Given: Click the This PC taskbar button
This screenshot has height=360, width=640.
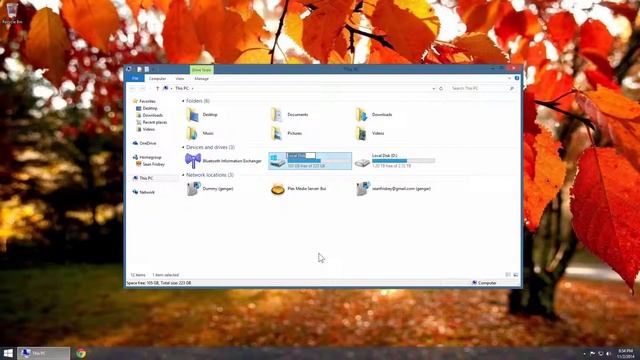Looking at the screenshot, I should point(44,353).
